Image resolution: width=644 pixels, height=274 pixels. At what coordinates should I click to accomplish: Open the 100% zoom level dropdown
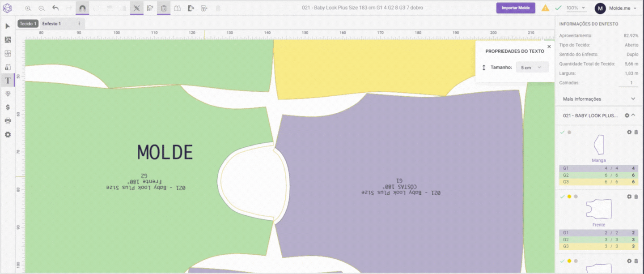point(576,8)
